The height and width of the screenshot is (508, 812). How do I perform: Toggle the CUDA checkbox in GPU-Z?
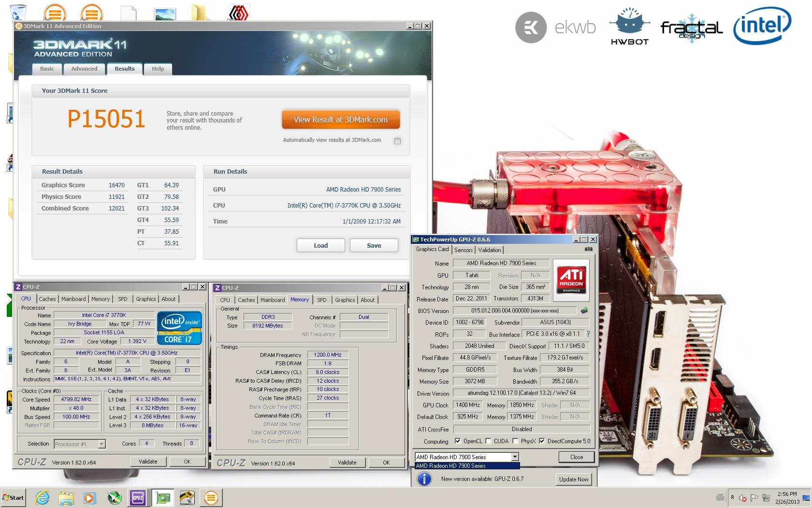[488, 441]
